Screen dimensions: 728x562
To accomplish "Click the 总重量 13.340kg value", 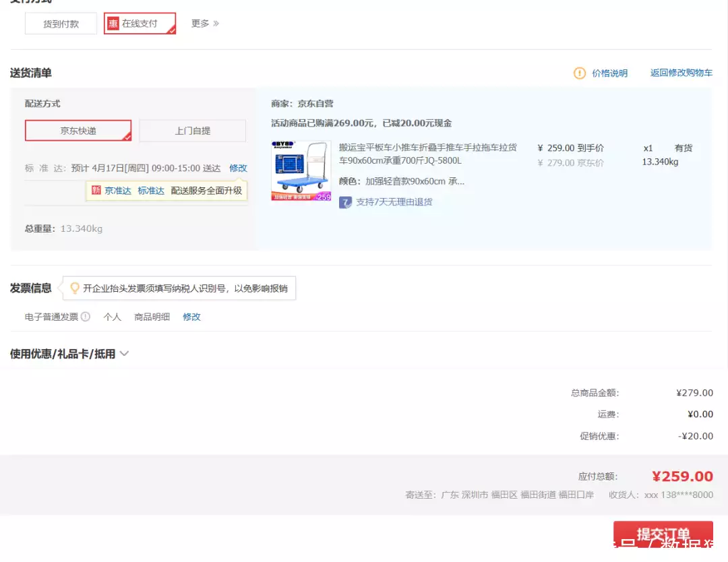I will 82,229.
